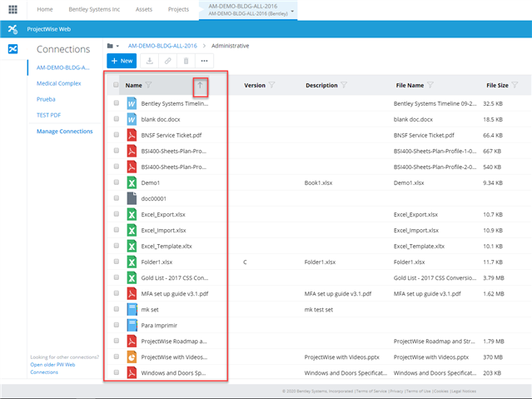Check the box for blank doc.docx
The width and height of the screenshot is (532, 399).
pyautogui.click(x=117, y=119)
